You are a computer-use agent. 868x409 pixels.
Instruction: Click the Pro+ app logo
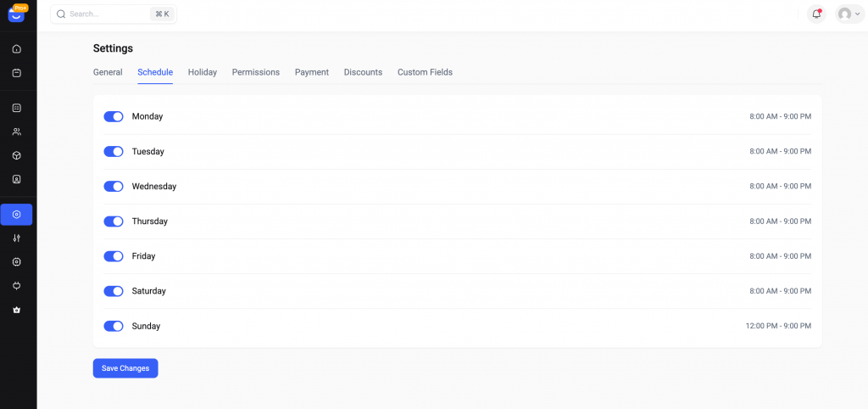tap(17, 14)
